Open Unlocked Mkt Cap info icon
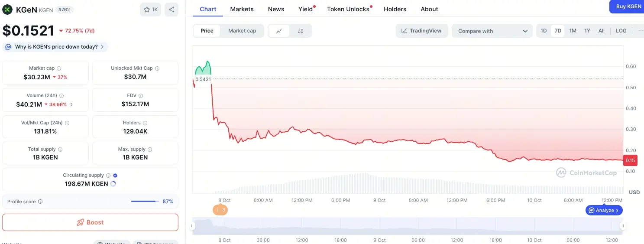644x244 pixels. (157, 68)
